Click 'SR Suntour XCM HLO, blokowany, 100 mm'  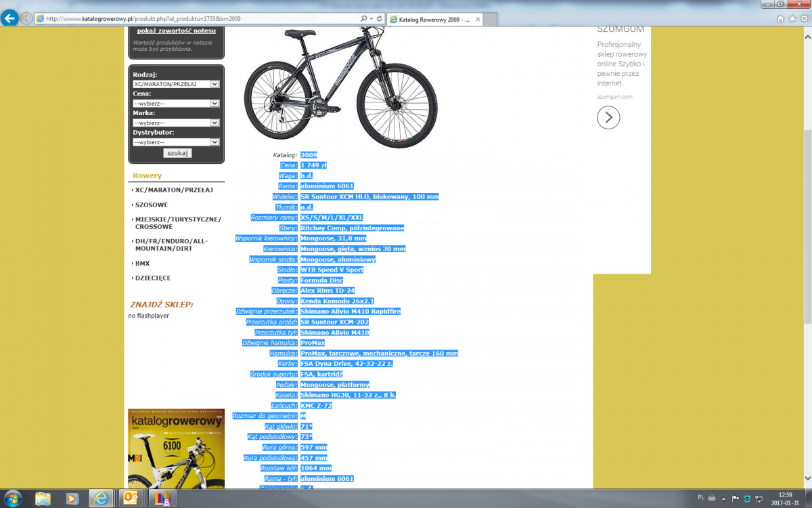pyautogui.click(x=369, y=196)
